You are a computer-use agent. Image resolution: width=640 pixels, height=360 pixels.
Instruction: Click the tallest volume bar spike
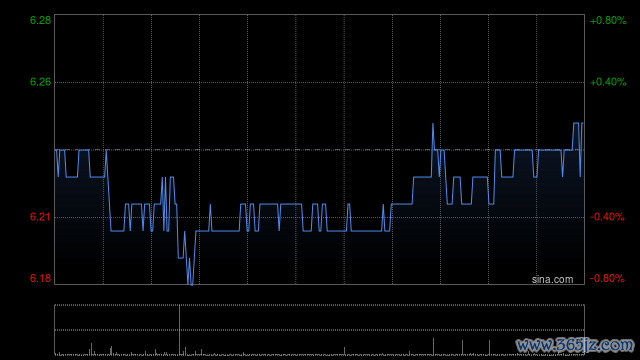click(x=179, y=329)
